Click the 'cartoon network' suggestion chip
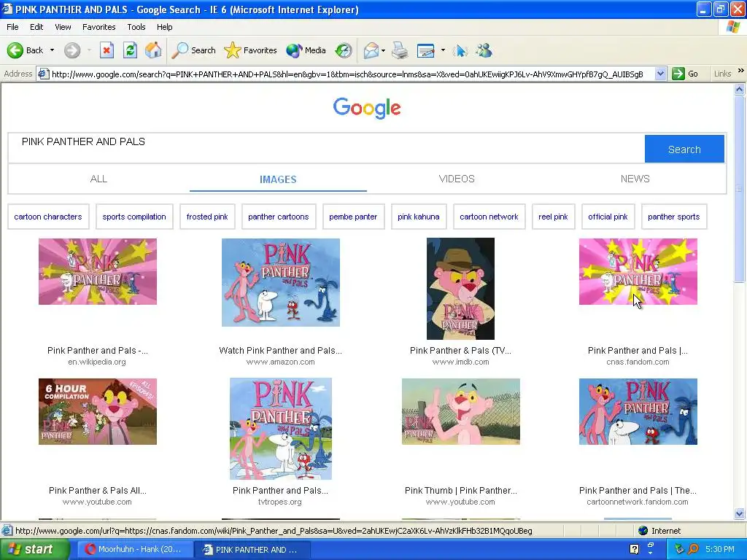This screenshot has width=747, height=560. pyautogui.click(x=489, y=217)
